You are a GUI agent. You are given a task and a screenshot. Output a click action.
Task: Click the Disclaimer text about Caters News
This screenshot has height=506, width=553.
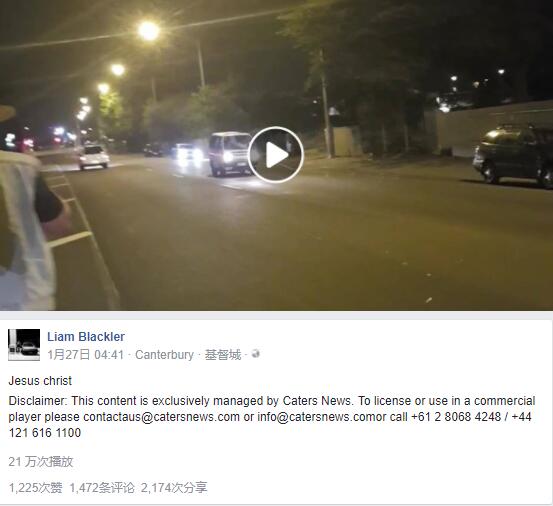click(272, 417)
